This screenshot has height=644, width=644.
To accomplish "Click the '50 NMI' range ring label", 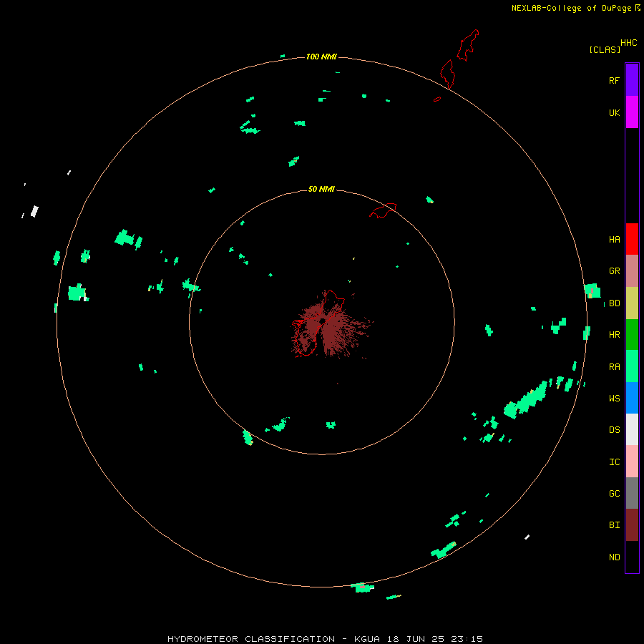I will (321, 189).
